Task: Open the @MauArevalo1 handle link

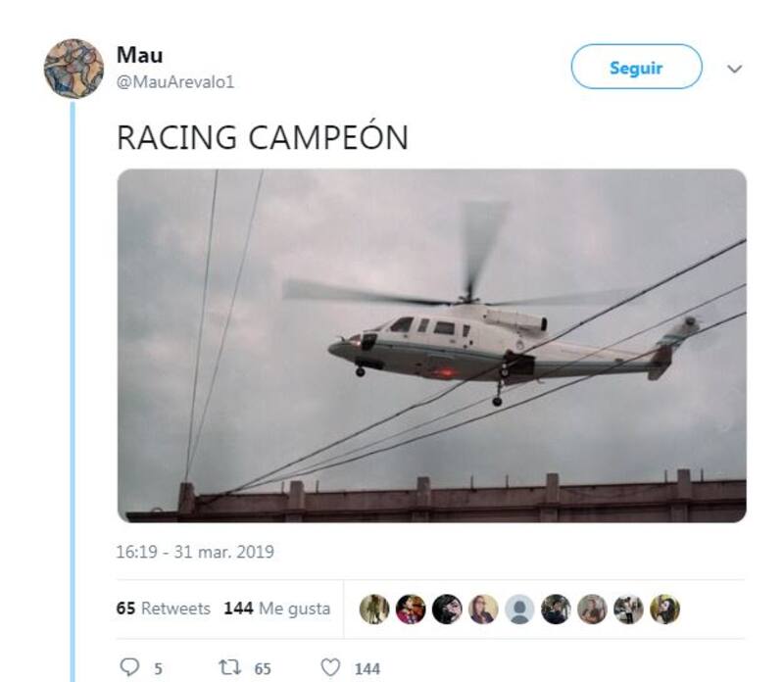Action: point(175,82)
